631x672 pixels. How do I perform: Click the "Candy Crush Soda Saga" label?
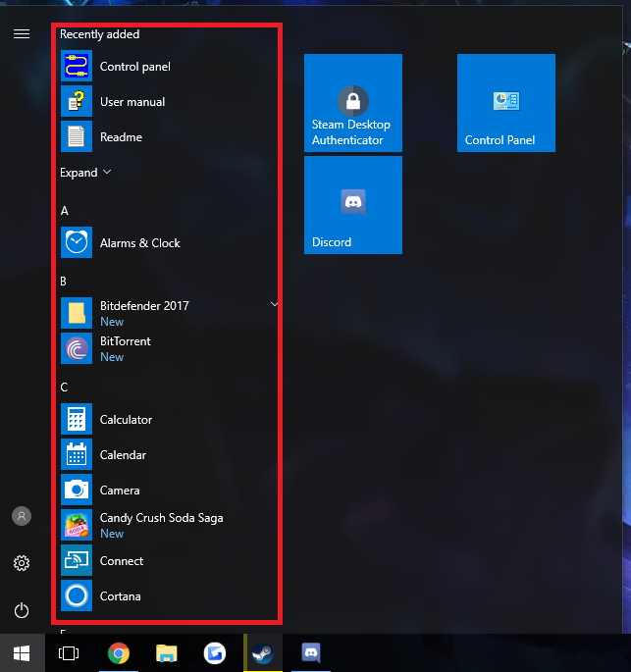point(161,518)
